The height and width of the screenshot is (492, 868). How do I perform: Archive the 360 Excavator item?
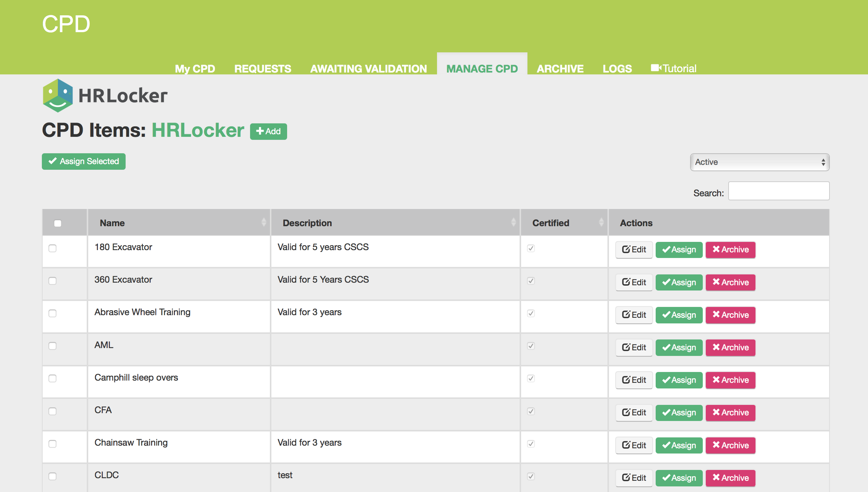tap(730, 282)
